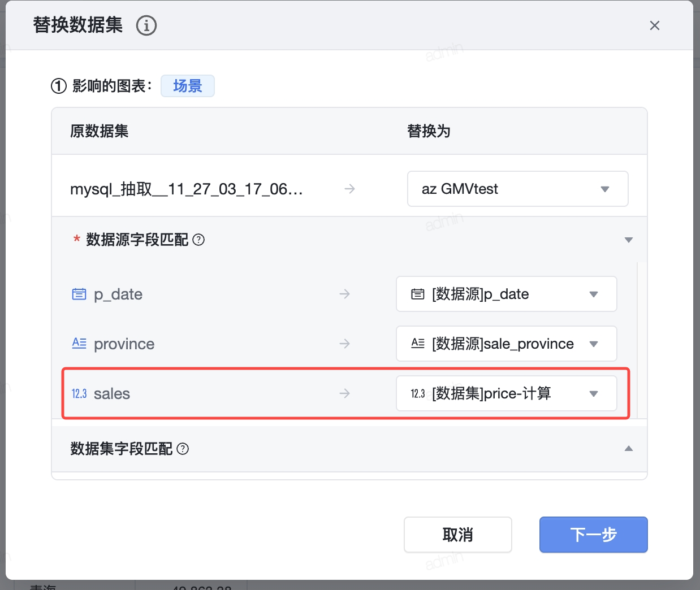Image resolution: width=700 pixels, height=590 pixels.
Task: Open the [数据集]price-计算 field dropdown
Action: coord(506,393)
